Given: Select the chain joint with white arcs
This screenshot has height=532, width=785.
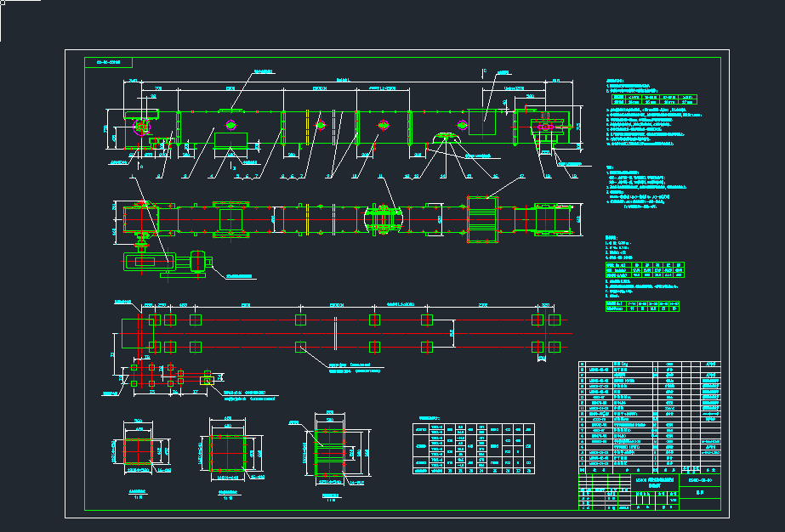Looking at the screenshot, I should click(383, 218).
